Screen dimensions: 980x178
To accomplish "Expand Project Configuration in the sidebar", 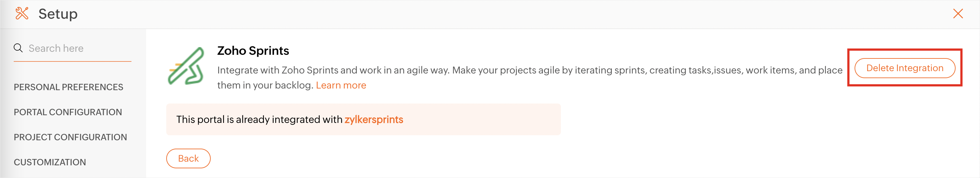I will 70,137.
